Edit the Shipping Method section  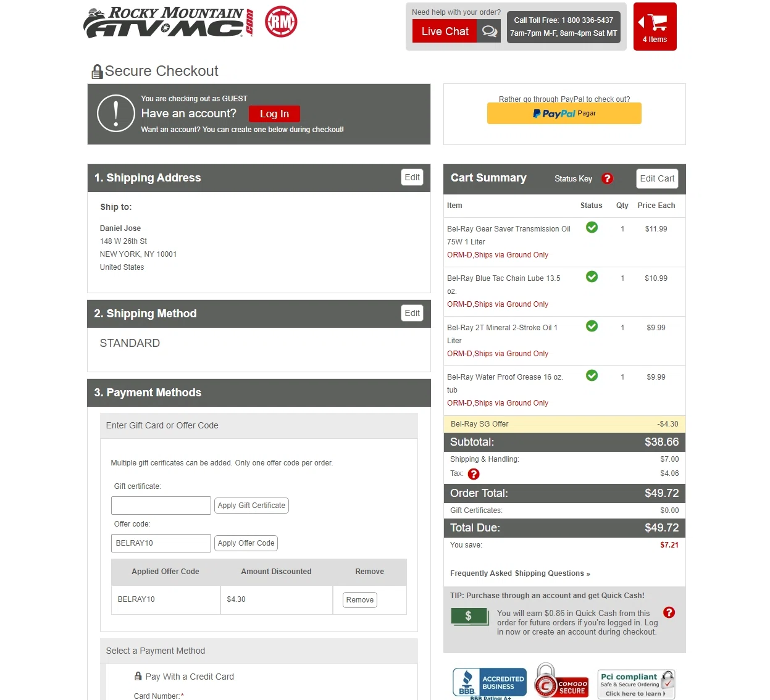[x=412, y=313]
